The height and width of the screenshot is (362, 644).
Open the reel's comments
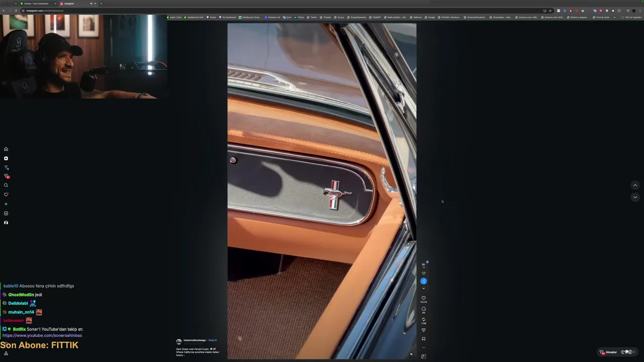(424, 309)
